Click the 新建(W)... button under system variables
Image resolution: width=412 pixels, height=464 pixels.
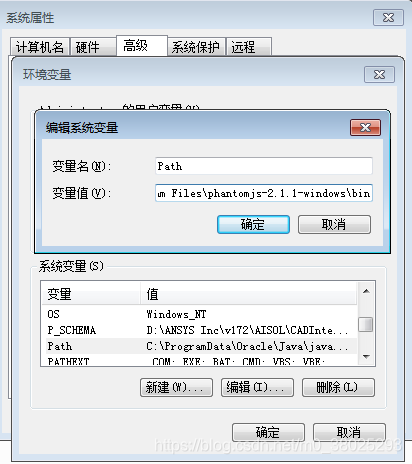click(x=176, y=387)
